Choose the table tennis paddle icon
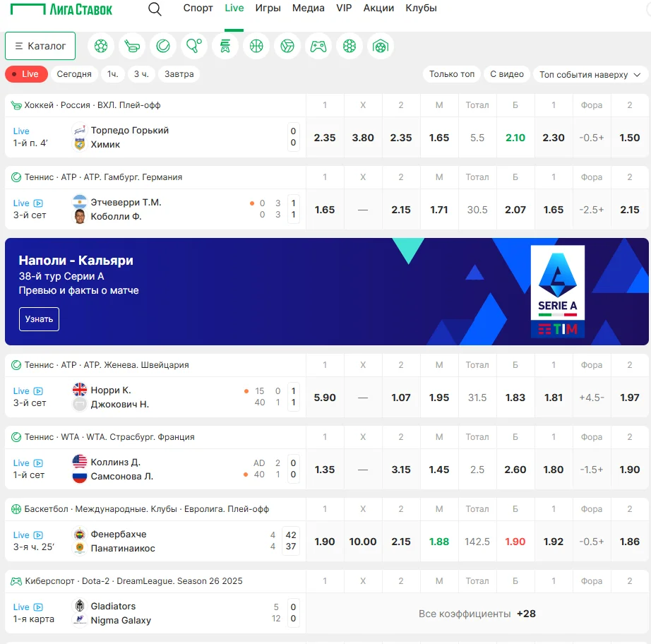 click(194, 47)
